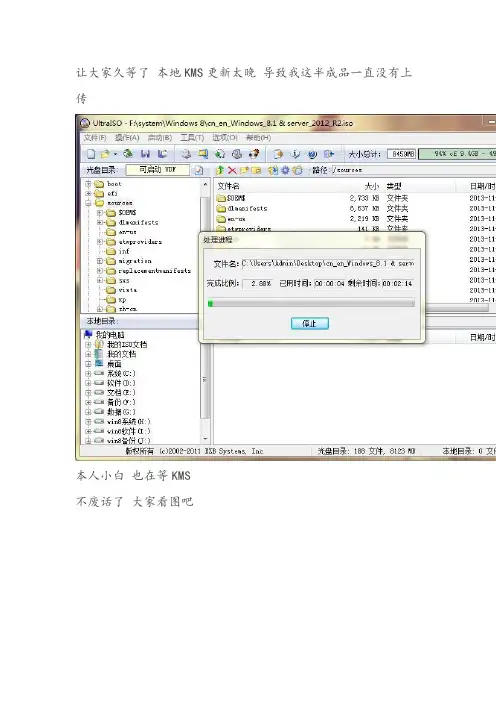Viewport: 496px width, 702px height.
Task: Click the Convert image toolbar icon
Action: [x=220, y=154]
